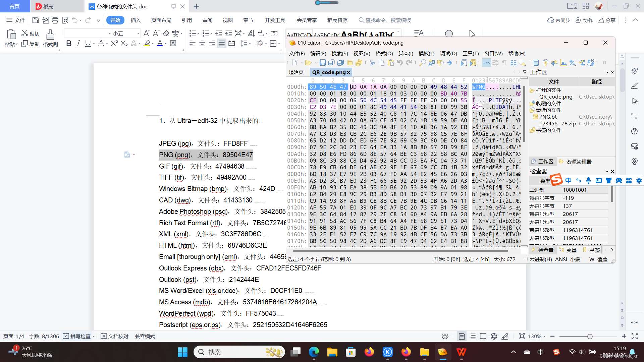The width and height of the screenshot is (644, 362).
Task: Click 文档校对 in the status bar
Action: click(115, 336)
